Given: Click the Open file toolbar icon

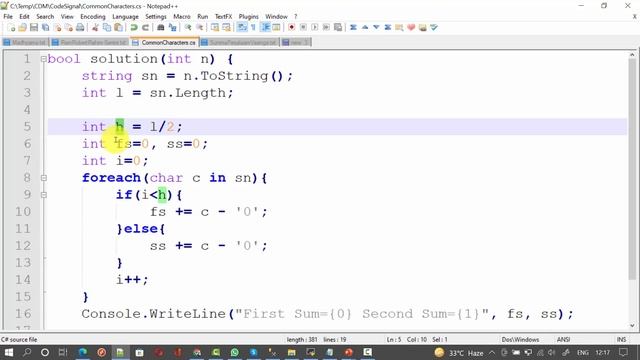Looking at the screenshot, I should [x=22, y=27].
